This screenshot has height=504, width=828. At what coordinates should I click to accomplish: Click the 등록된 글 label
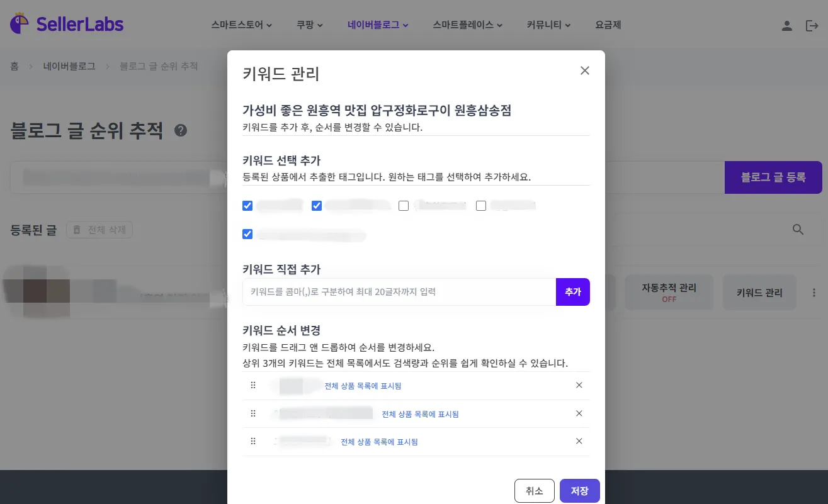(34, 230)
